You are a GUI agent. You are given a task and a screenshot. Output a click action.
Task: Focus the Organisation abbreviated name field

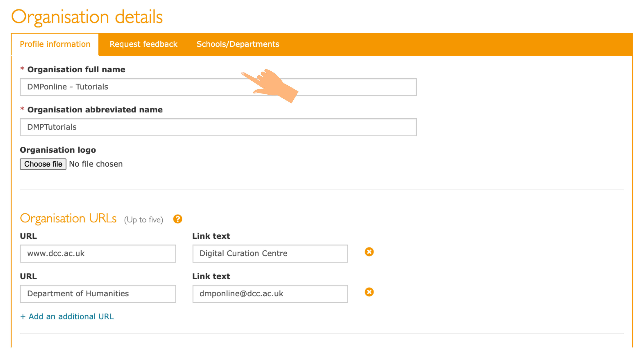pyautogui.click(x=218, y=127)
